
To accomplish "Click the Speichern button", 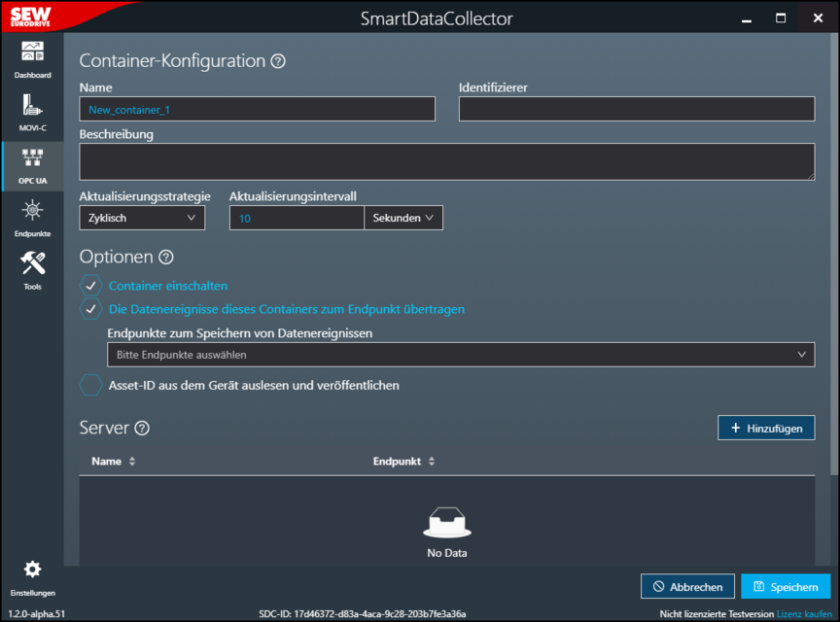I will 786,586.
